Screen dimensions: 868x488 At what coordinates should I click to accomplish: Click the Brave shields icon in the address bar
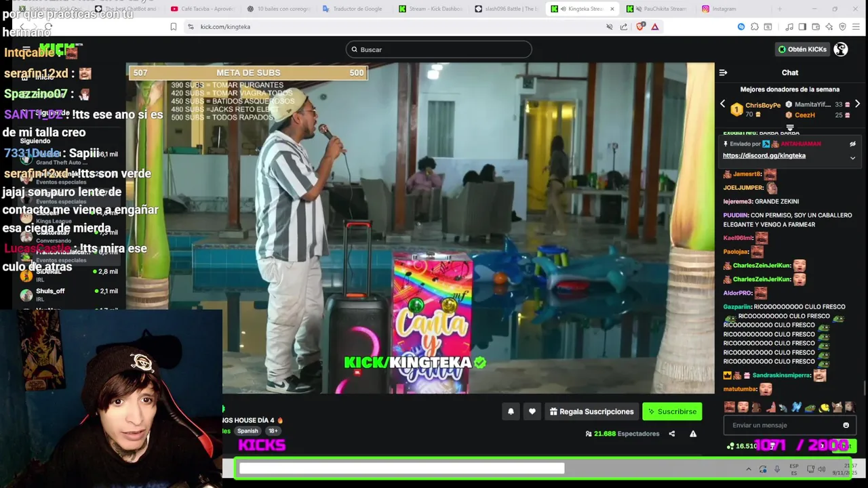641,26
